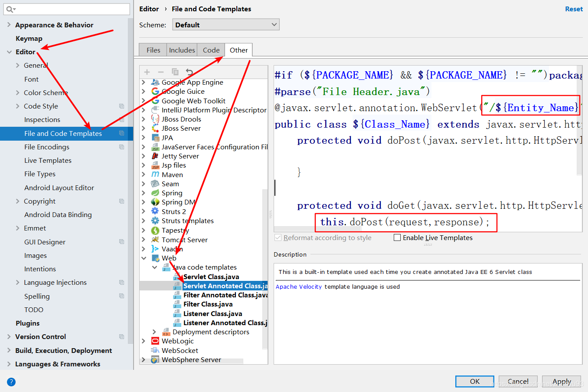
Task: Click the reset to default undo icon
Action: point(189,72)
